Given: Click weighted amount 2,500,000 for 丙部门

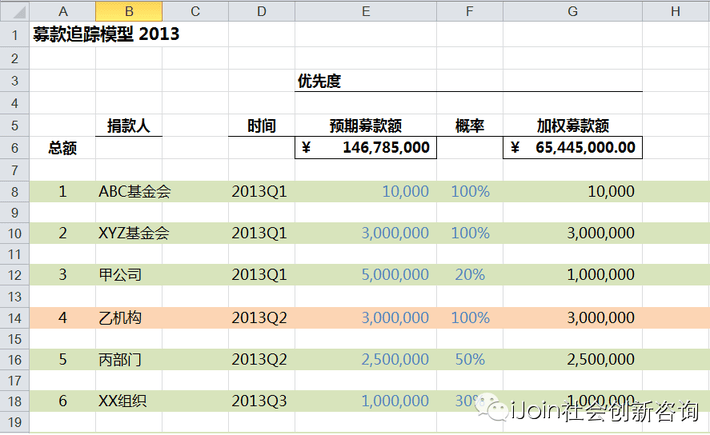Looking at the screenshot, I should coord(601,359).
